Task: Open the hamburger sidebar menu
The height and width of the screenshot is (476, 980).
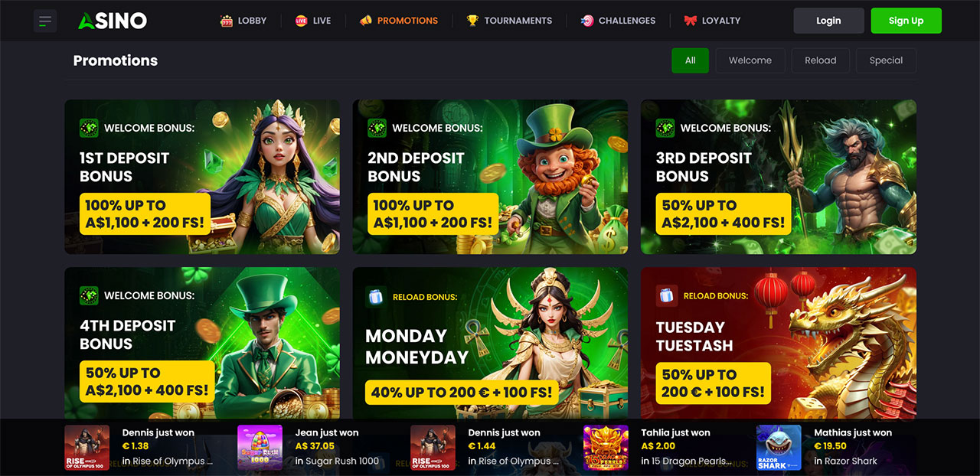Action: coord(45,21)
